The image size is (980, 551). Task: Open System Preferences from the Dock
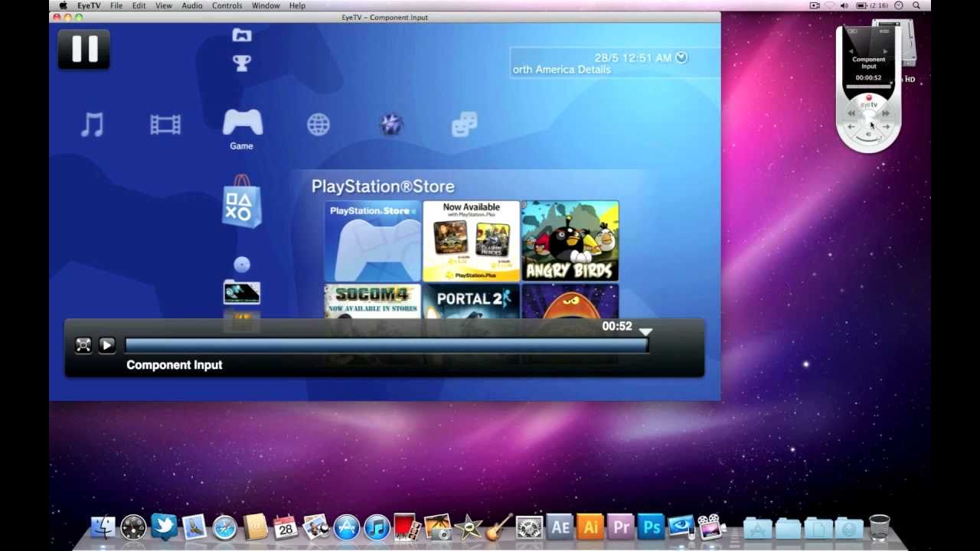tap(529, 527)
